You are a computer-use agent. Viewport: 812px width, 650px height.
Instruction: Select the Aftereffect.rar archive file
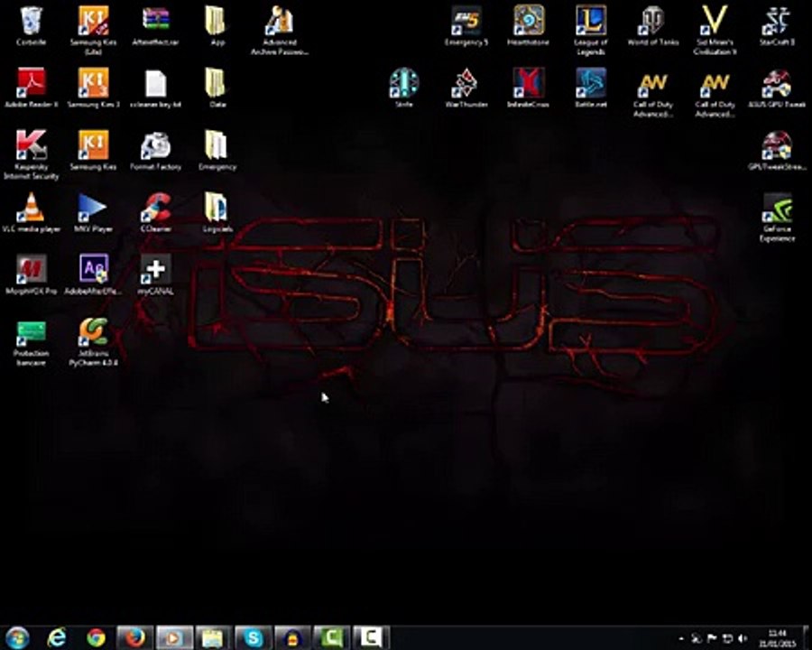pyautogui.click(x=155, y=26)
